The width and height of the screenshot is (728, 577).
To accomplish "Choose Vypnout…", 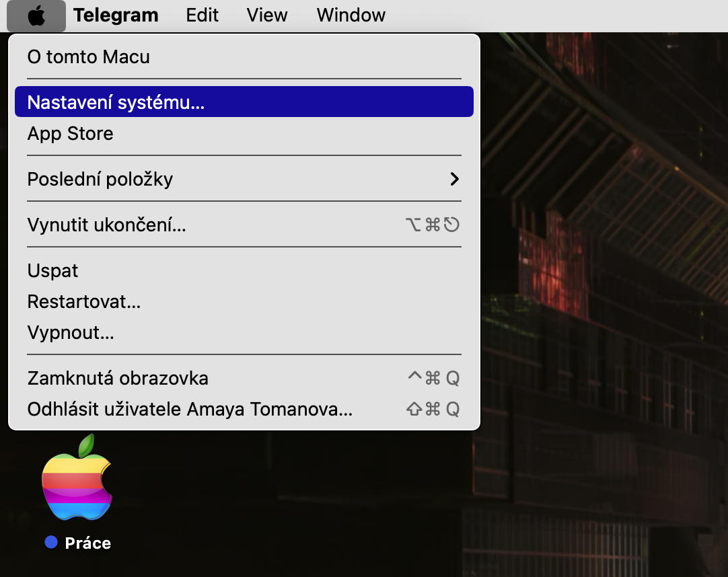I will coord(244,333).
